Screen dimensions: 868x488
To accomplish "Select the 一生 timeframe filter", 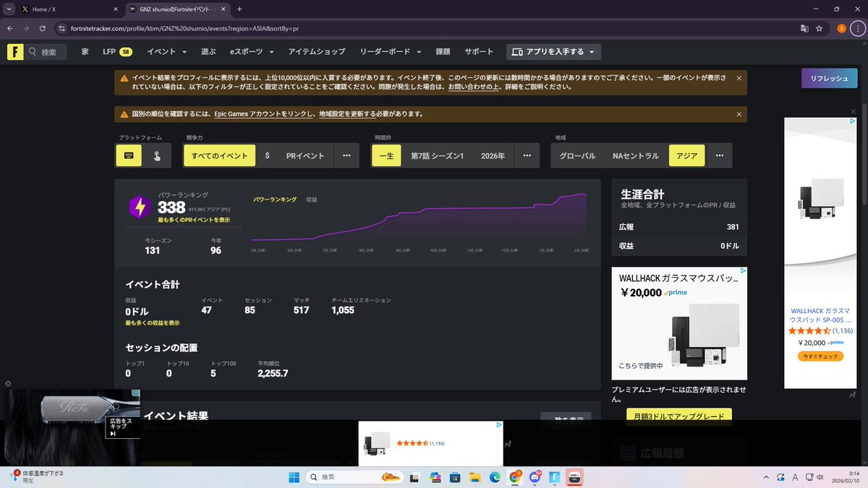I will click(386, 155).
